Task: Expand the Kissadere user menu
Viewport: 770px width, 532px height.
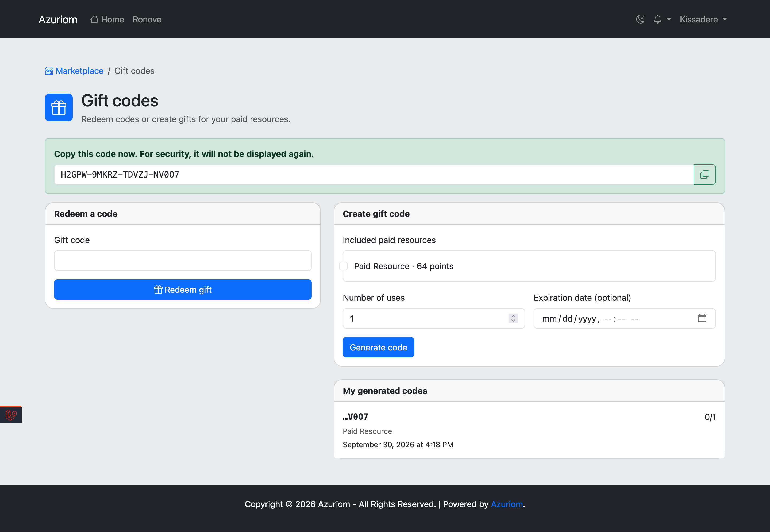Action: [703, 19]
